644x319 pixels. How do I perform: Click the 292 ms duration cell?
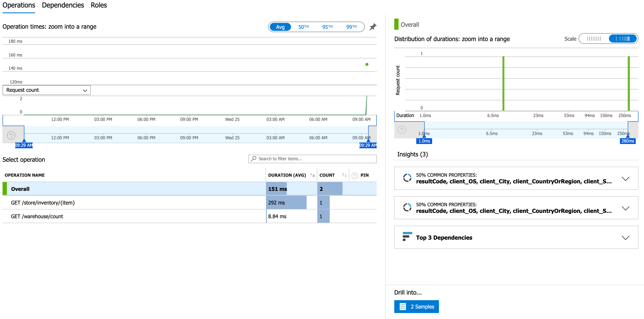[x=291, y=203]
